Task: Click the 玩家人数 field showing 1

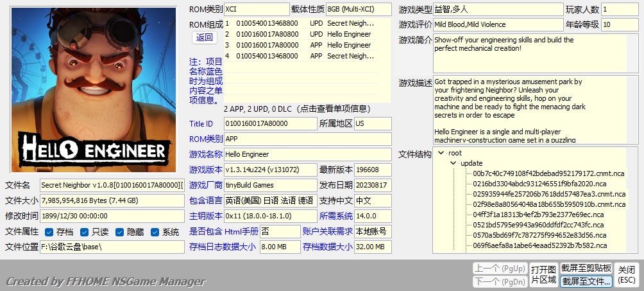Action: 620,9
